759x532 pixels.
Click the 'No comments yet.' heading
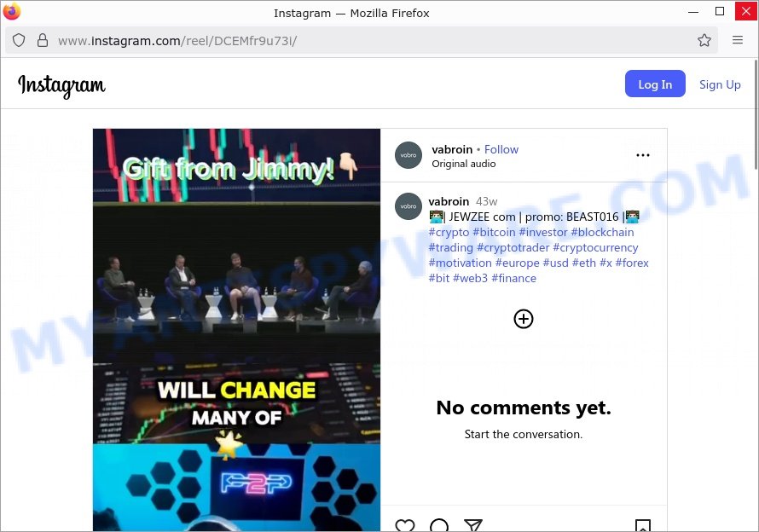pos(524,408)
